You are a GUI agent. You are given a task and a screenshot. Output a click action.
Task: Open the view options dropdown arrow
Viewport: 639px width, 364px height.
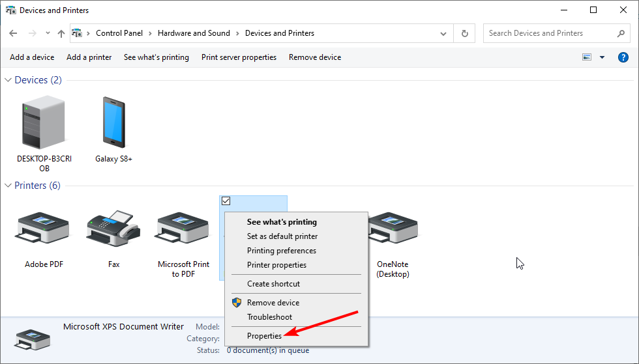click(x=602, y=57)
